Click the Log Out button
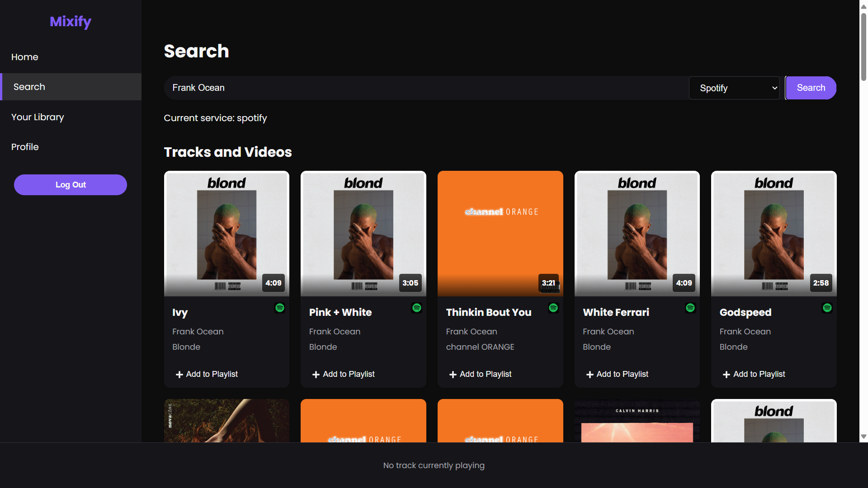Image resolution: width=868 pixels, height=488 pixels. pos(71,185)
